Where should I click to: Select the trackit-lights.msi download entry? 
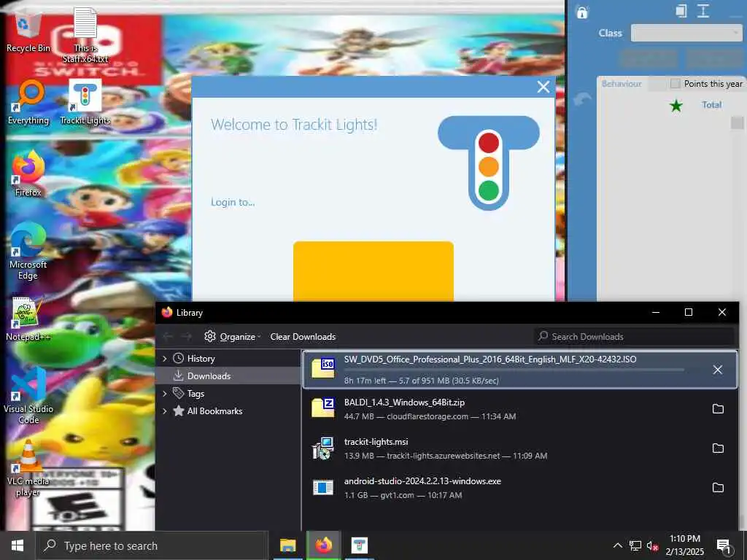pos(519,448)
